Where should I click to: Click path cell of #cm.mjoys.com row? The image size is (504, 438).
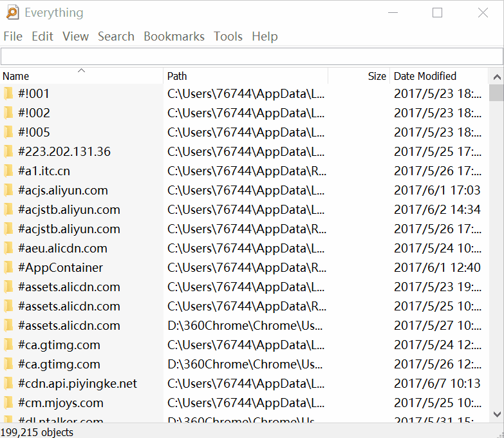click(246, 403)
